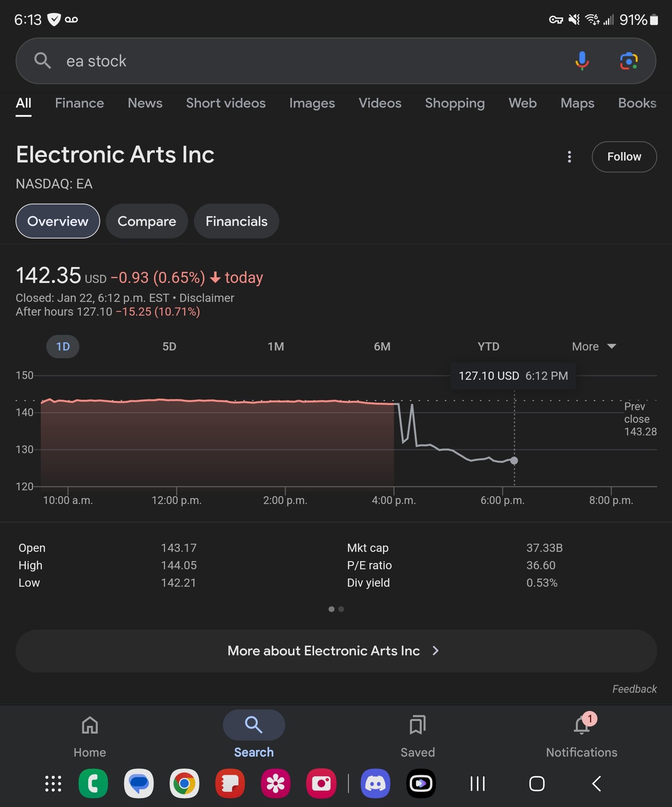The image size is (672, 807).
Task: Tap the Electronic Arts Inc heading
Action: [x=115, y=155]
